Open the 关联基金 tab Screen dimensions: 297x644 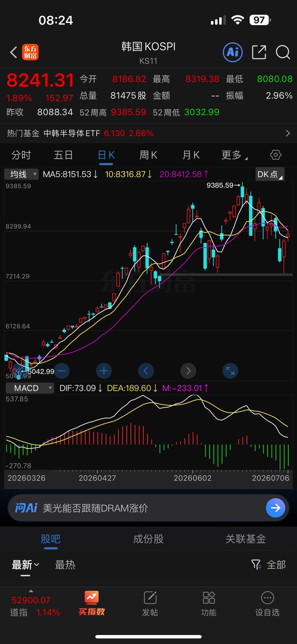click(245, 539)
